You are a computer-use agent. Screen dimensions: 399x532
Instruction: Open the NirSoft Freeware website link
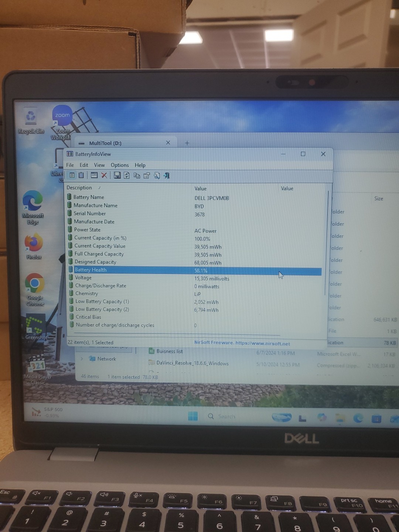[x=242, y=343]
